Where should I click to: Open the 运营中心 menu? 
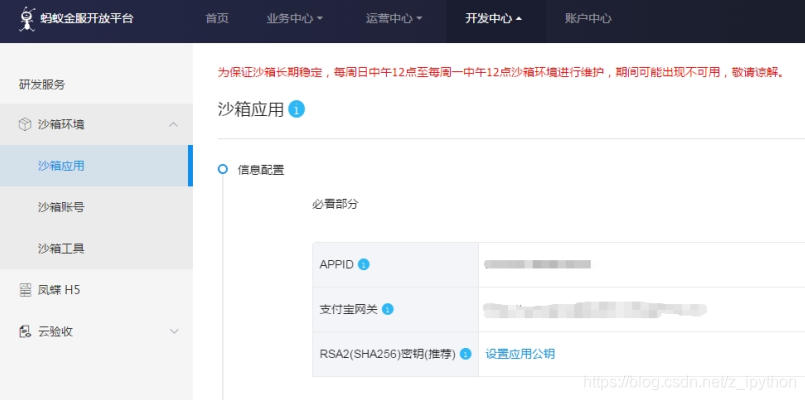pyautogui.click(x=394, y=18)
